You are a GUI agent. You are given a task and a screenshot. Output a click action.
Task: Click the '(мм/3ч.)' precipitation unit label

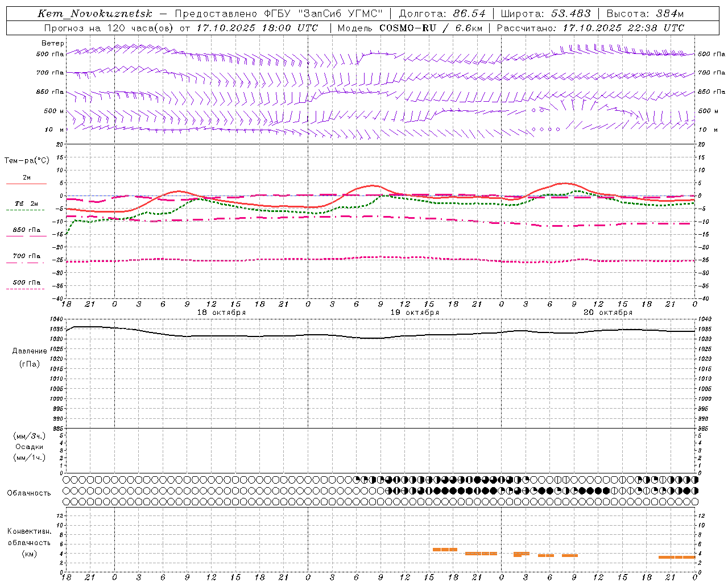(x=30, y=436)
